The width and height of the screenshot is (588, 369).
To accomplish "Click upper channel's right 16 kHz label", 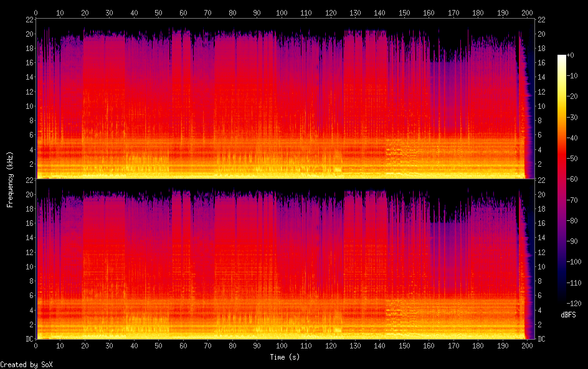I will [x=542, y=63].
